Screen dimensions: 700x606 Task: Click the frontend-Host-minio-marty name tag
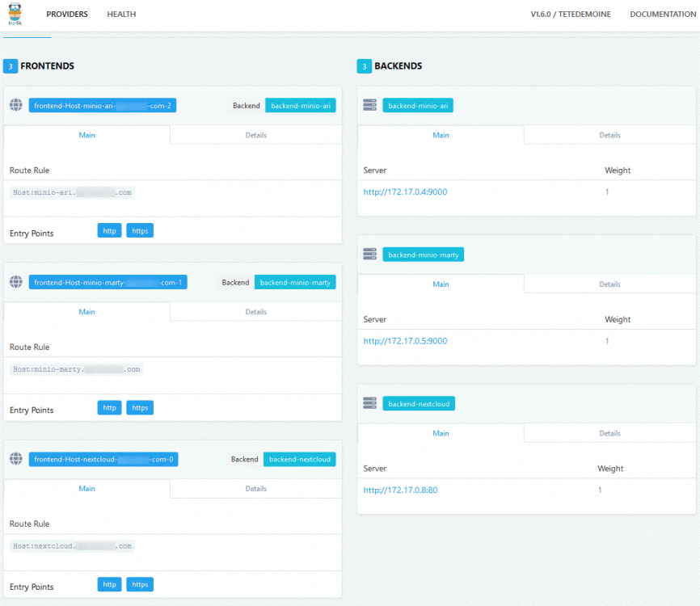(108, 283)
